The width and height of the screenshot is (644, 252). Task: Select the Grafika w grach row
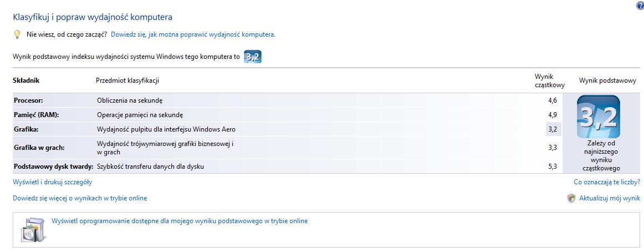click(288, 148)
